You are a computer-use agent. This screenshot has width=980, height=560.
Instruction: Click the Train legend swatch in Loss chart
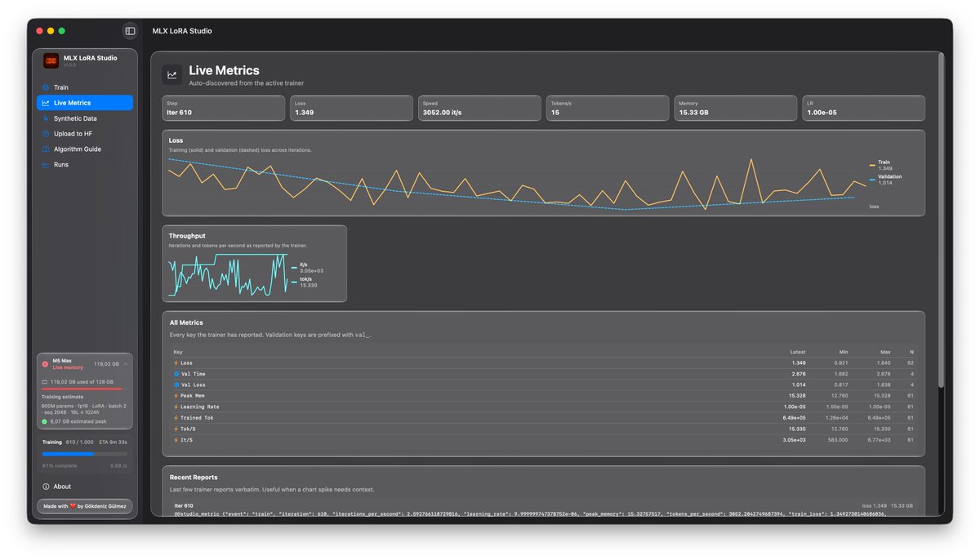872,165
